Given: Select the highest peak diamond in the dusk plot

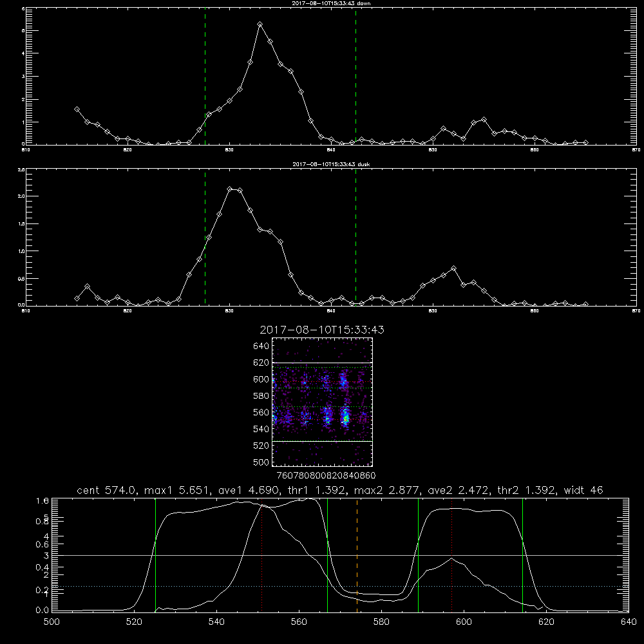Looking at the screenshot, I should point(230,189).
